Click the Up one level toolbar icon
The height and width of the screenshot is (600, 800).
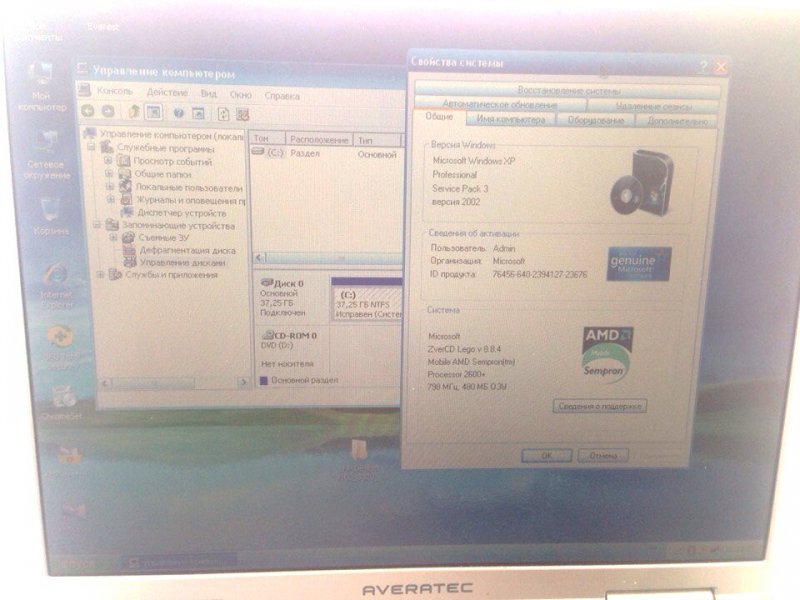coord(131,112)
